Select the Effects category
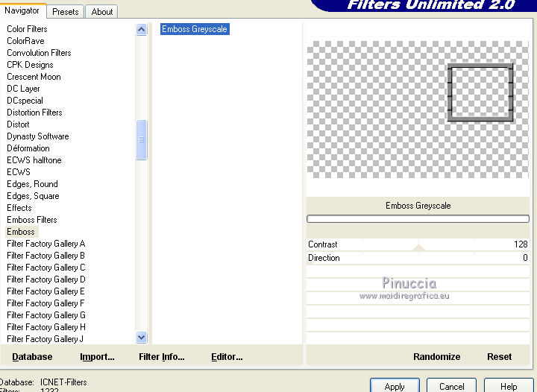Image resolution: width=537 pixels, height=392 pixels. tap(19, 208)
